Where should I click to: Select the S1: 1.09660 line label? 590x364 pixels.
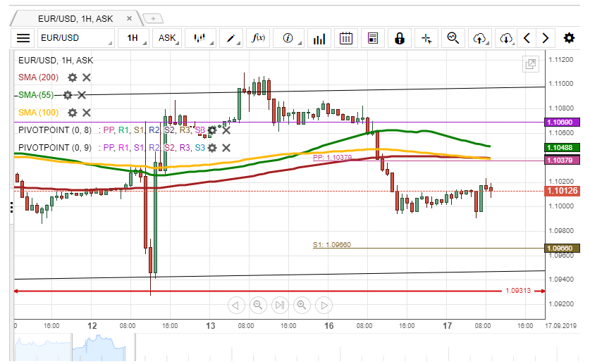[x=332, y=245]
